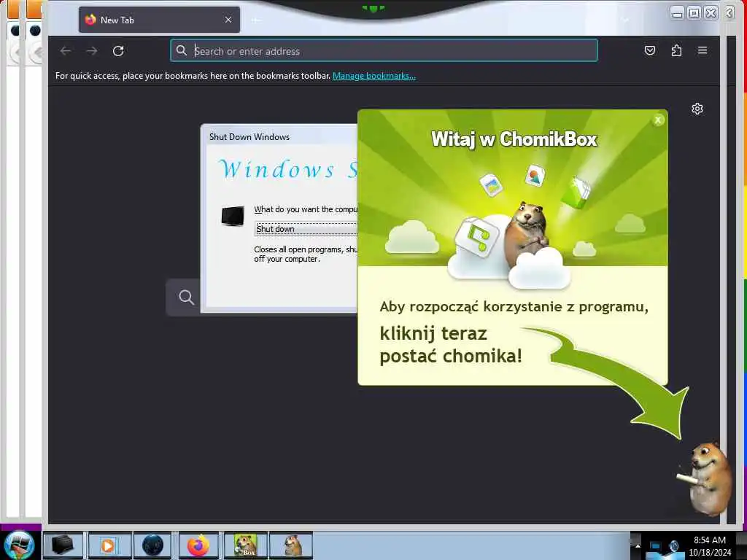Show hidden system tray icons arrow

pos(637,545)
